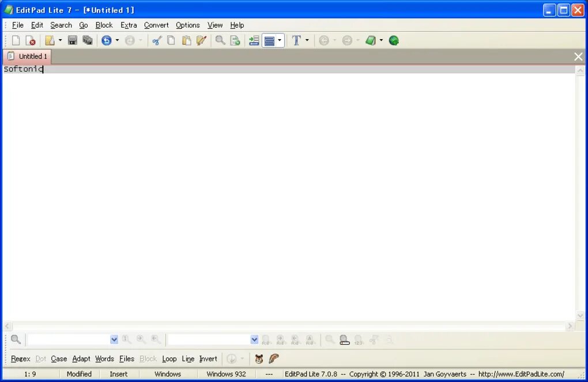Open the Convert menu
Screen dimensions: 588x382
(x=156, y=25)
